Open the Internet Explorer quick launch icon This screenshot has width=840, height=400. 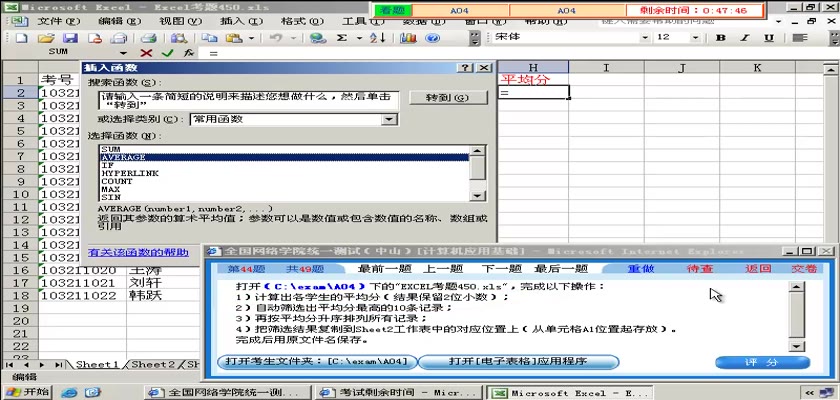69,393
